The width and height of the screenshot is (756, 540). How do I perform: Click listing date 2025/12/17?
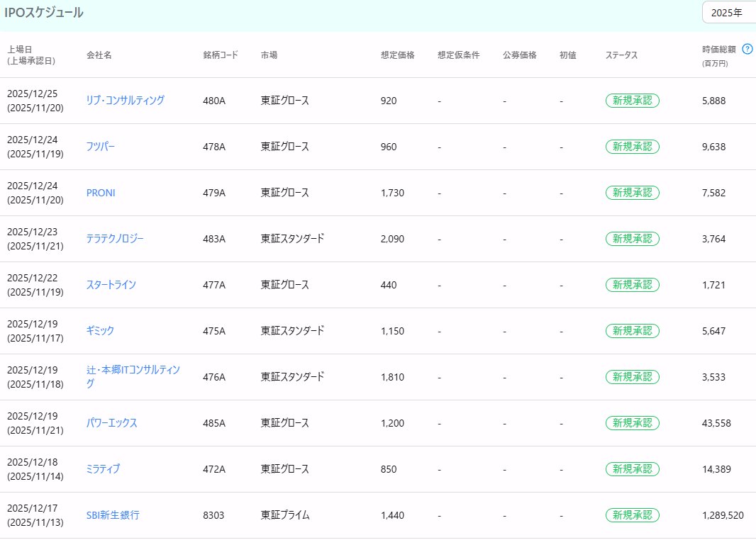click(33, 508)
